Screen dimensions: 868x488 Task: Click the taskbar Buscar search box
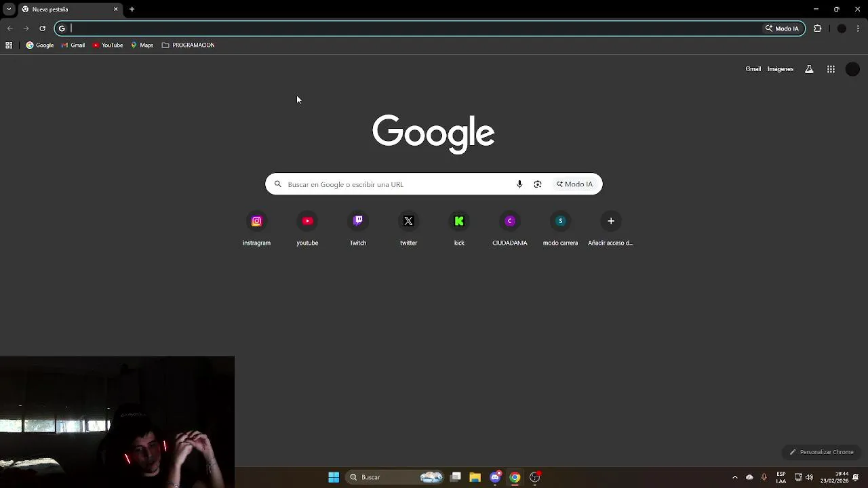click(396, 477)
